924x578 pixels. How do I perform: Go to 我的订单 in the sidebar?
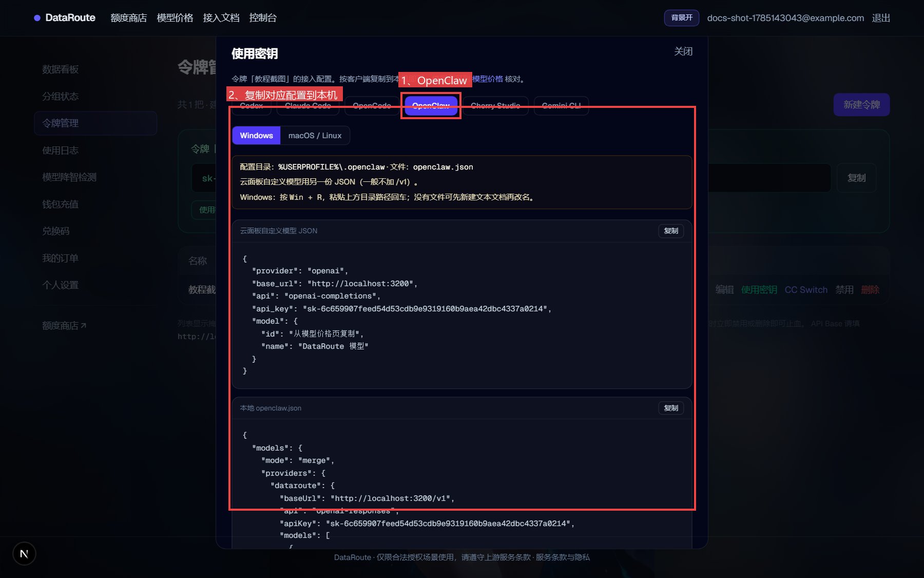click(x=60, y=258)
